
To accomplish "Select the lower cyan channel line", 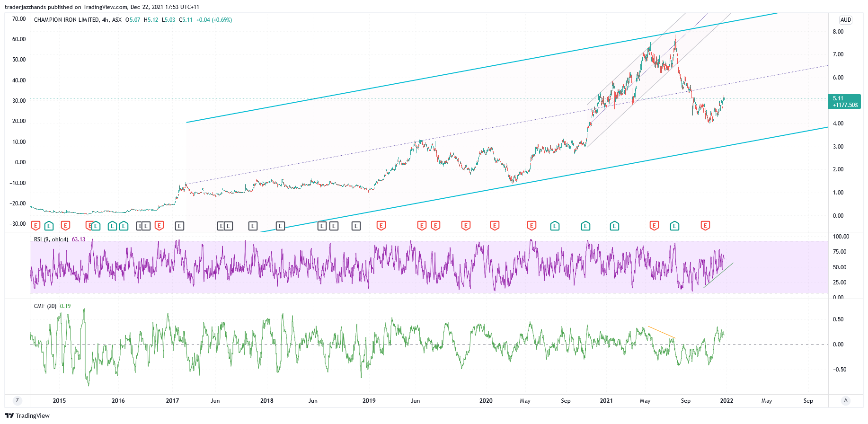I will [544, 179].
